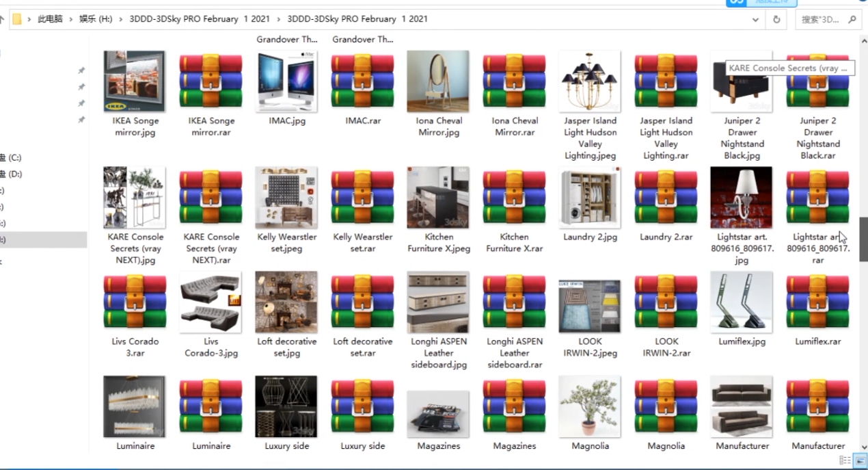868x470 pixels.
Task: Select KARE Console Secrets (vray NEXT).rar icon
Action: click(211, 198)
